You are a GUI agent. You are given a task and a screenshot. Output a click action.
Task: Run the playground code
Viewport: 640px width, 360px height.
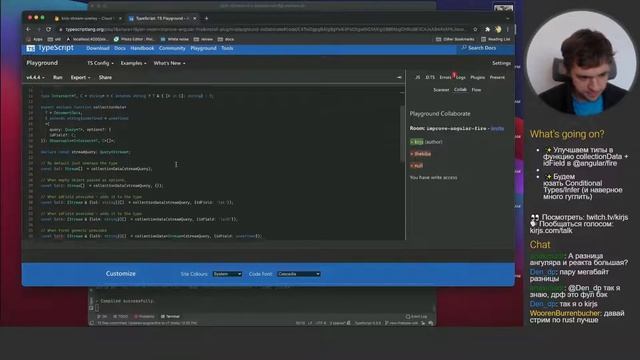[58, 78]
